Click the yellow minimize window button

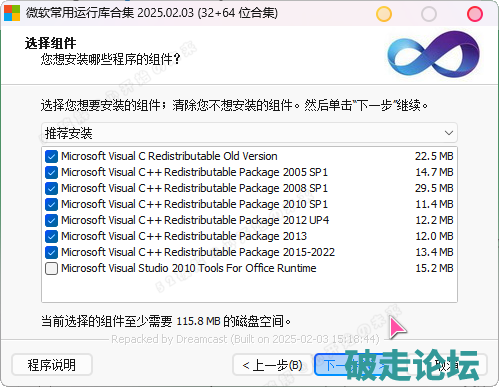click(384, 14)
